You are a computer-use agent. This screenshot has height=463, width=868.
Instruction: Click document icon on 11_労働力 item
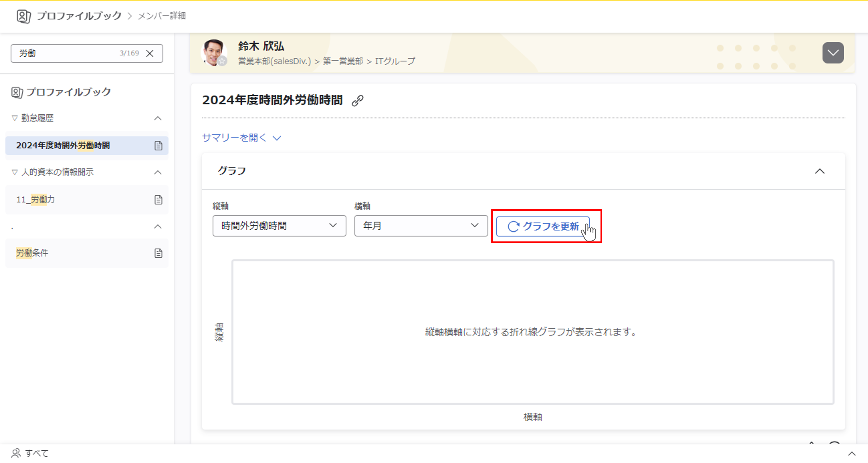click(158, 200)
